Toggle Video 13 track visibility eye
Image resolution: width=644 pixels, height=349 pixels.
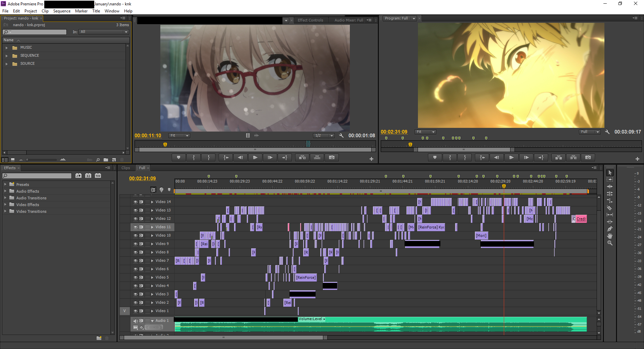(x=136, y=210)
